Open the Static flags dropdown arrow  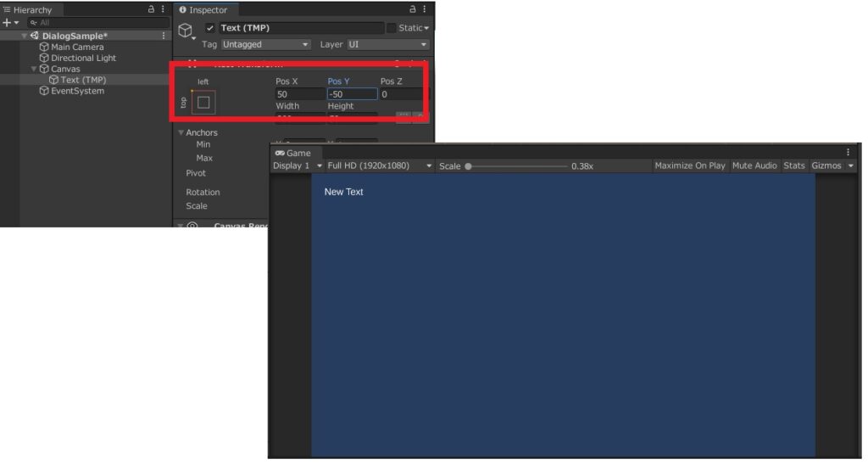427,28
